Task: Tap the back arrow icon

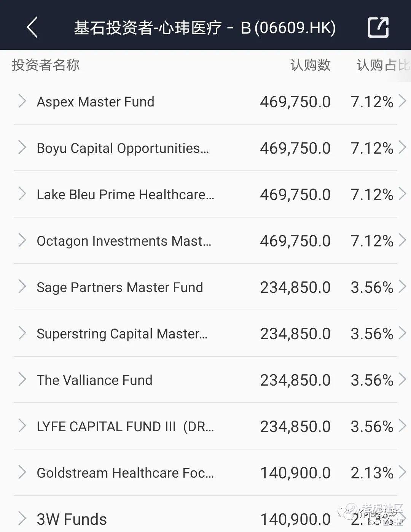Action: click(x=32, y=27)
